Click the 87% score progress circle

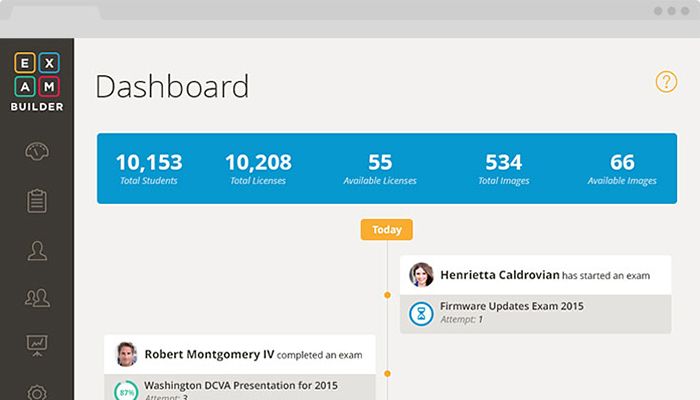pos(126,391)
